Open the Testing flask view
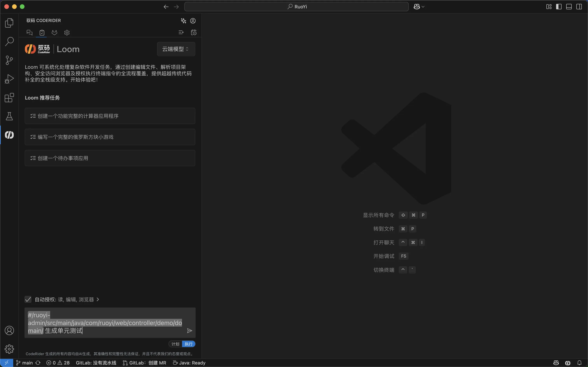Viewport: 588px width, 367px height. [x=9, y=116]
